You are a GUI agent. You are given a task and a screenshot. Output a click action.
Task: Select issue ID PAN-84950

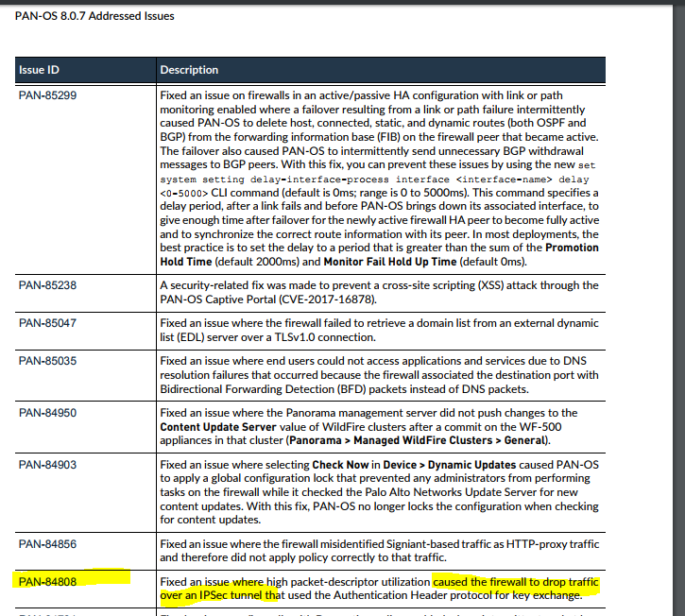(47, 413)
